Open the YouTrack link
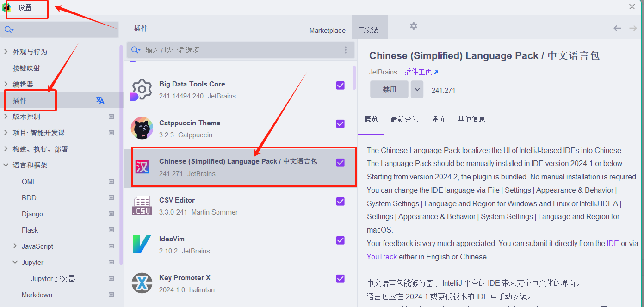Screen dimensions: 644x307 (x=382, y=257)
